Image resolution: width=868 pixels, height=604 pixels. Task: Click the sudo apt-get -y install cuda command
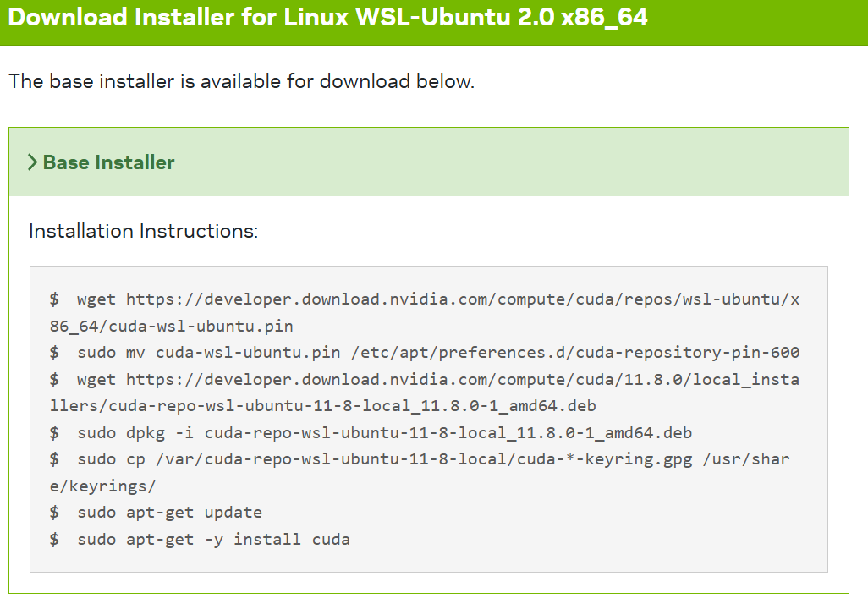pyautogui.click(x=213, y=539)
